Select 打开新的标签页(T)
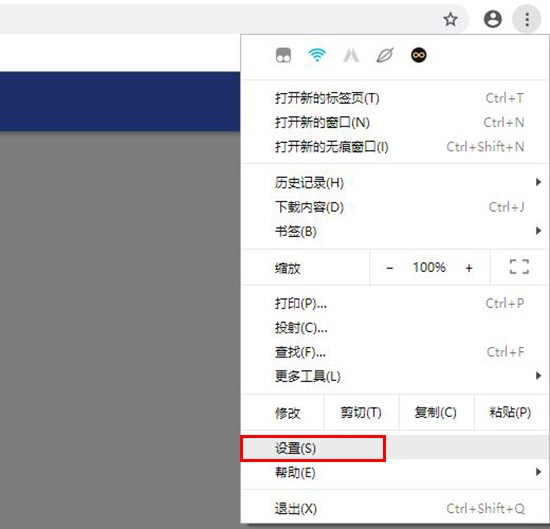Screen dimensions: 550x529 pyautogui.click(x=395, y=98)
